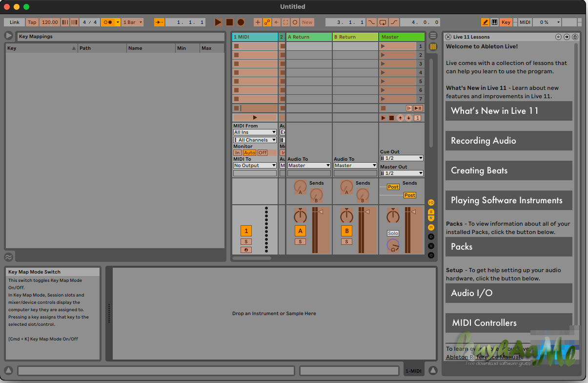
Task: Click the Preview/Cue volume knob
Action: point(393,245)
